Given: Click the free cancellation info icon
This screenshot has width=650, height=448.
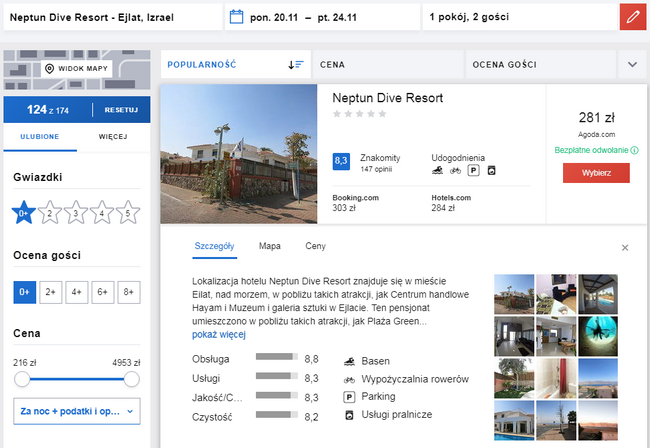Looking at the screenshot, I should [x=634, y=150].
